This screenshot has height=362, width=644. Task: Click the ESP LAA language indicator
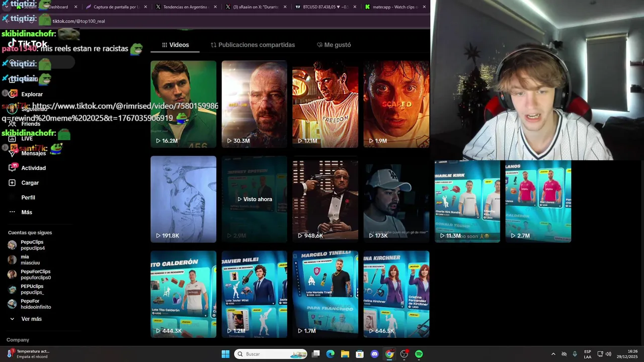(x=588, y=354)
